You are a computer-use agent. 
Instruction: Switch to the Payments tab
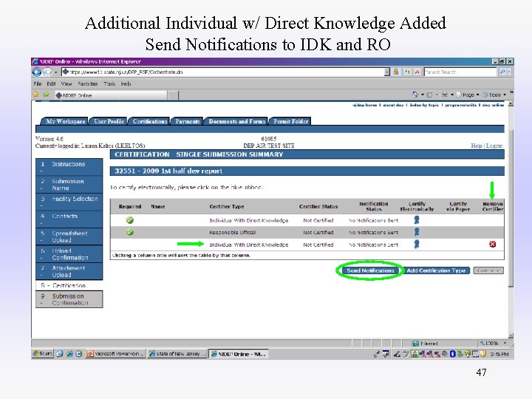coord(187,121)
